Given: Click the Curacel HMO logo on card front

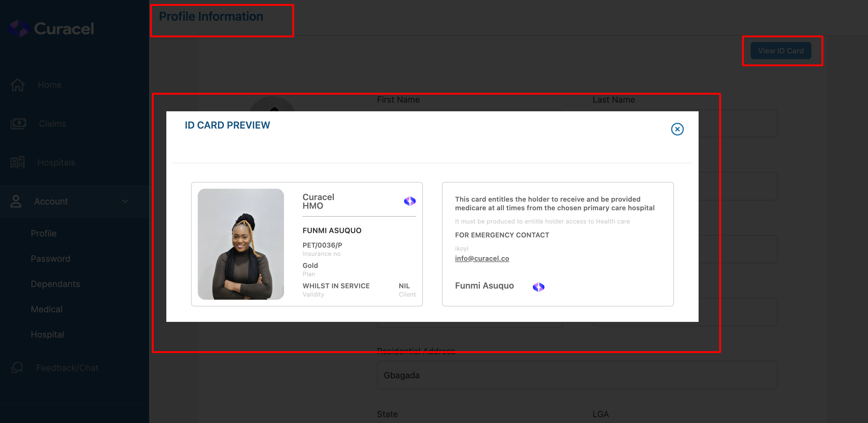Looking at the screenshot, I should click(410, 201).
